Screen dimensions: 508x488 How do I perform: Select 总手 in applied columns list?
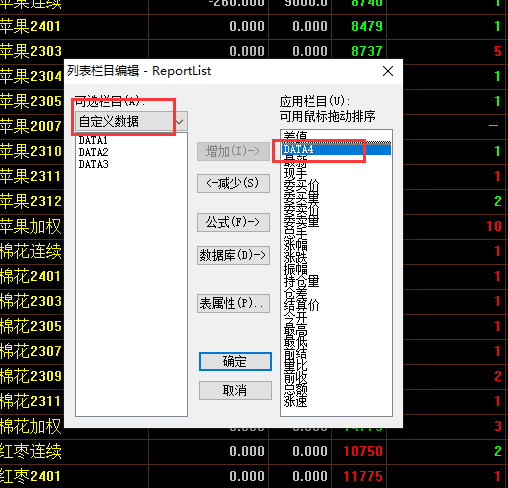point(295,233)
